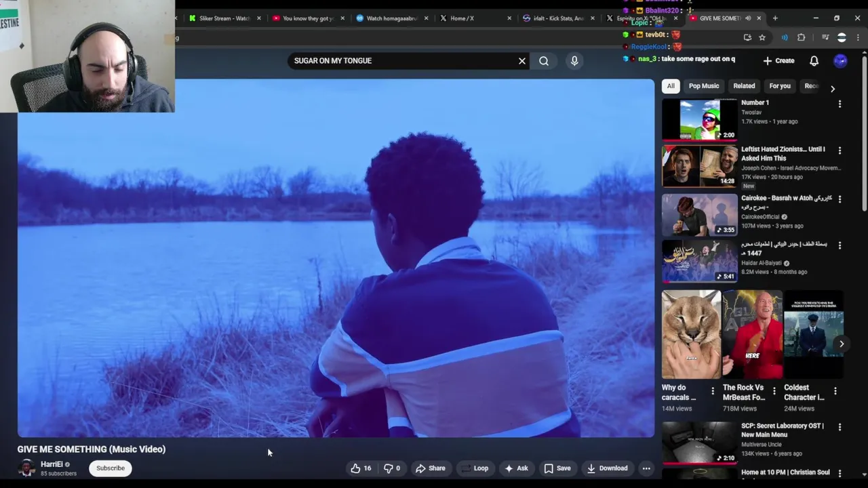Image resolution: width=868 pixels, height=488 pixels.
Task: Open a new browser tab
Action: pyautogui.click(x=775, y=18)
